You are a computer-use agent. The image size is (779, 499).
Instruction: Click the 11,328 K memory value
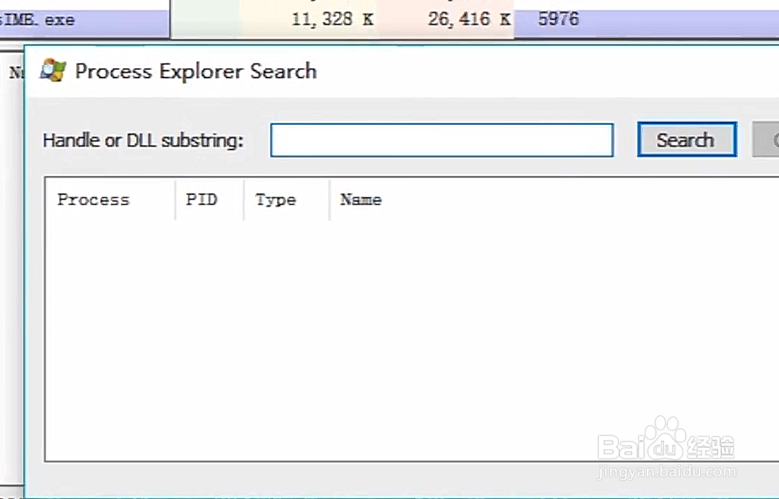pos(332,19)
